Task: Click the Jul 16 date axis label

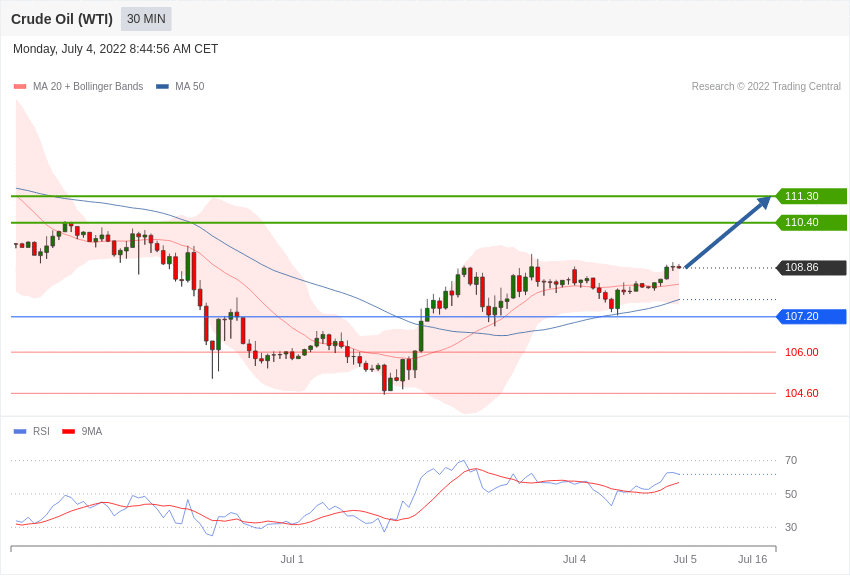Action: pos(753,559)
